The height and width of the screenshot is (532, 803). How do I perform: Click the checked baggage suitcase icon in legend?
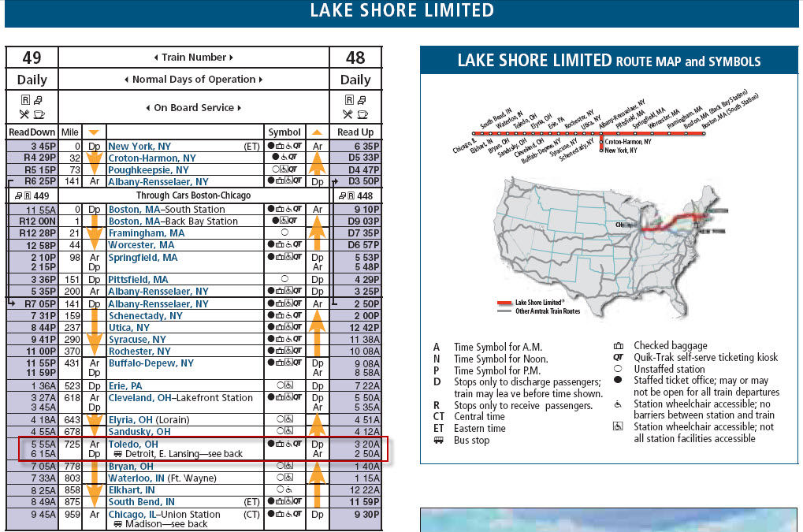(x=618, y=346)
